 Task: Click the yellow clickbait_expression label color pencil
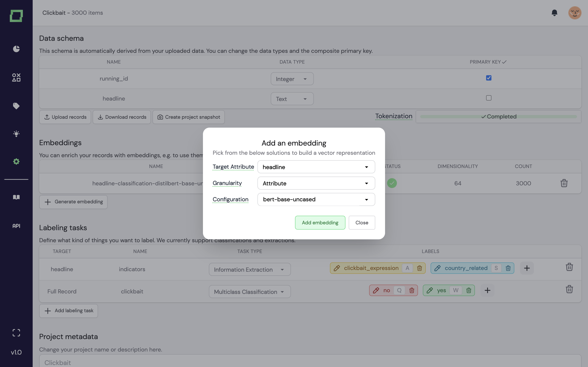click(x=337, y=268)
